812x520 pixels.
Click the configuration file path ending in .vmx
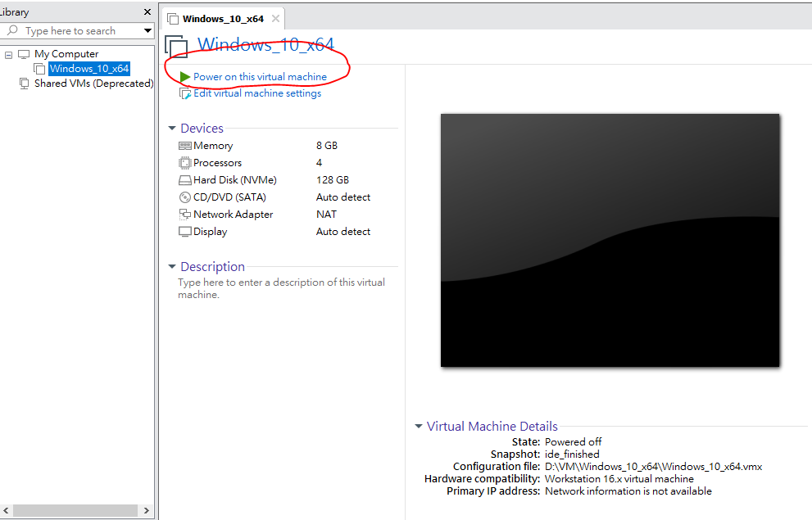pyautogui.click(x=654, y=467)
